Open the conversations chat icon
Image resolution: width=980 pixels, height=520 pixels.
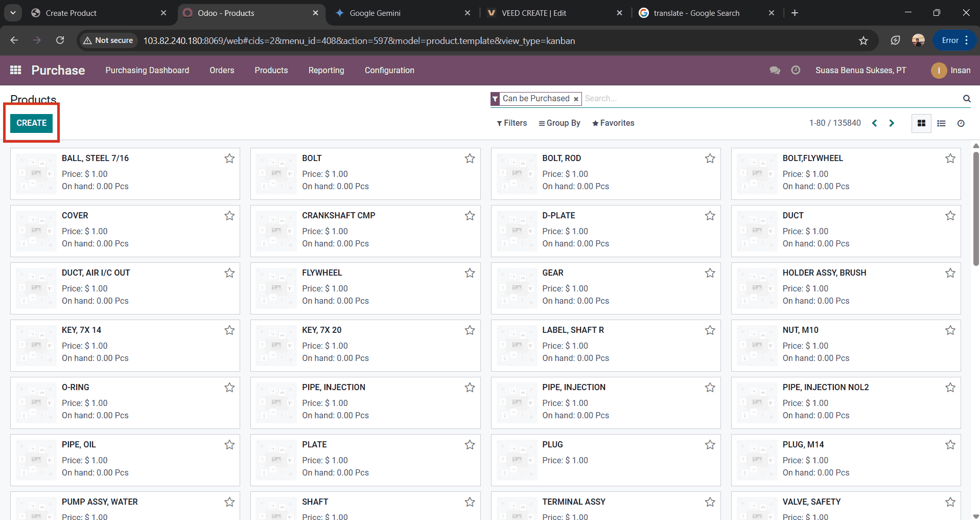click(x=775, y=70)
